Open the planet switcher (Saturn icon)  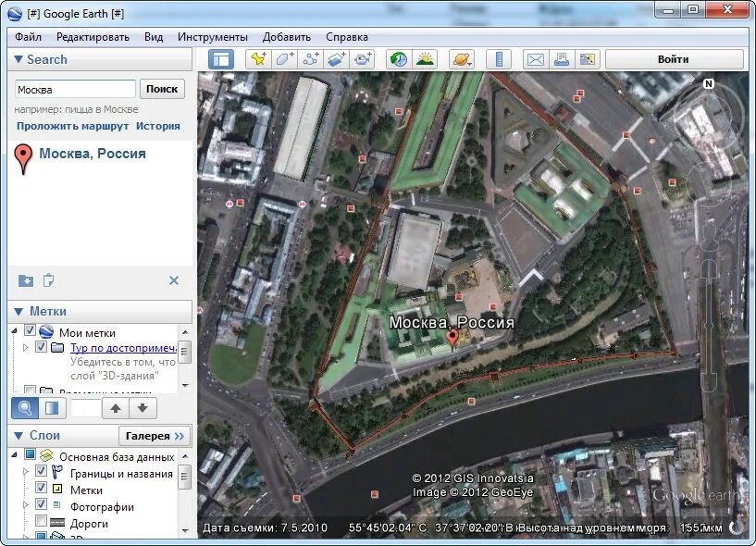(462, 59)
